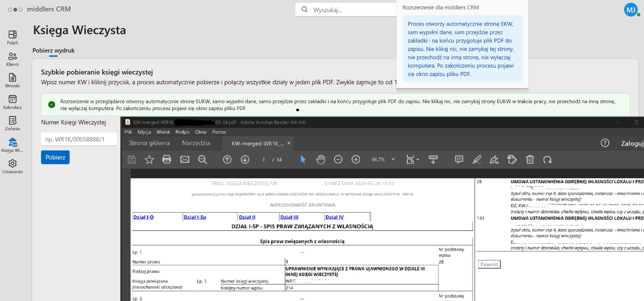Open the 66,7% zoom dropdown
Viewport: 644px width, 301px height.
coord(383,160)
